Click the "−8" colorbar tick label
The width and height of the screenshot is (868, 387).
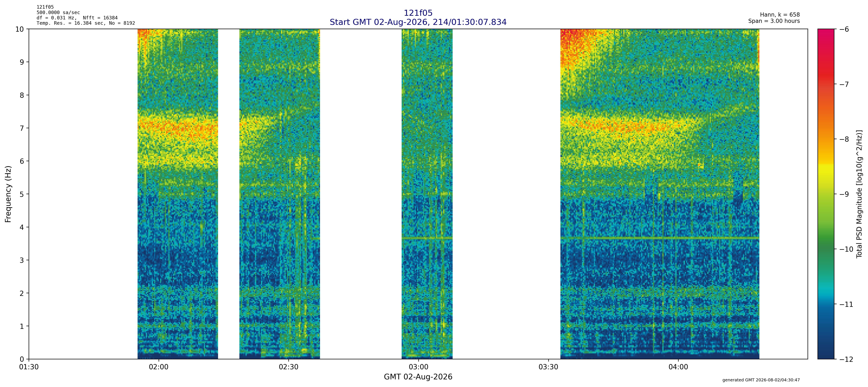click(844, 139)
